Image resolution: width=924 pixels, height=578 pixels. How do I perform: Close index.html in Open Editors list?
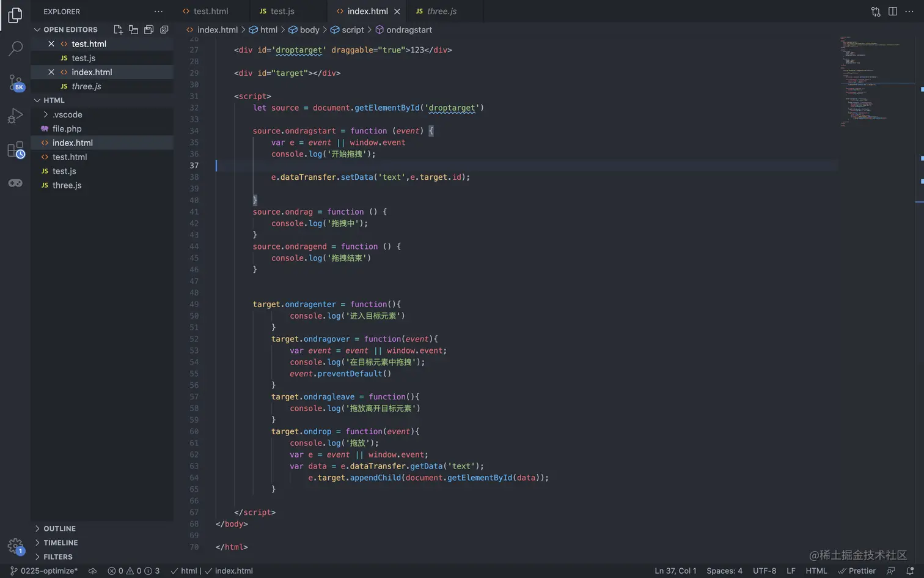pyautogui.click(x=51, y=72)
